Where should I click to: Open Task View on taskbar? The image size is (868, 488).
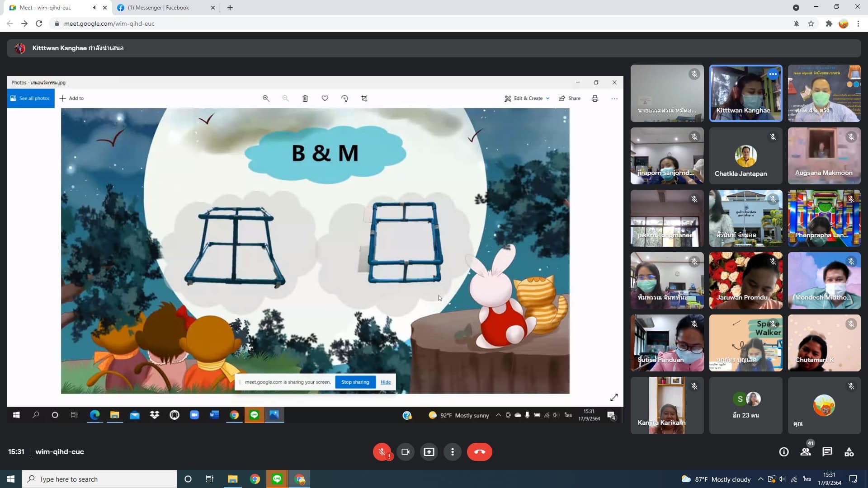pyautogui.click(x=210, y=479)
